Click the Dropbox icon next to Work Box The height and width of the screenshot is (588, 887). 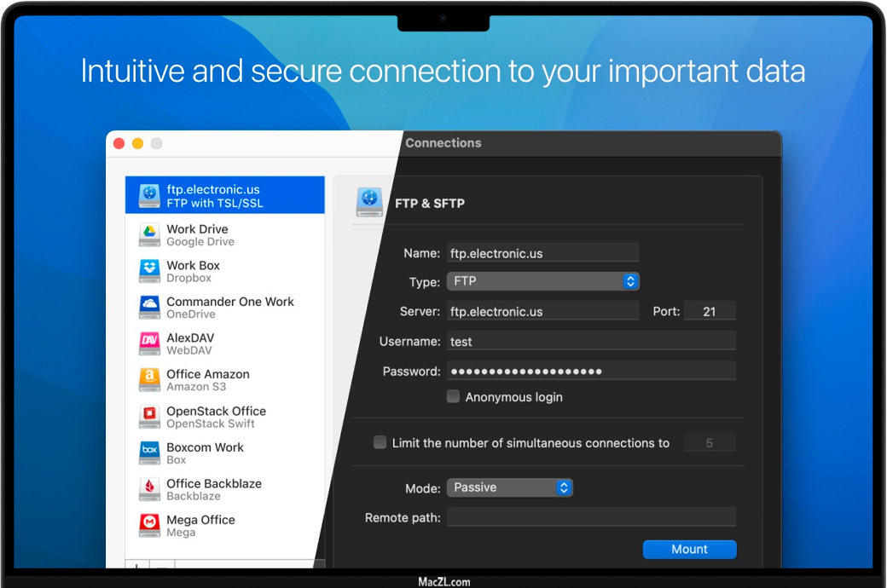[149, 271]
